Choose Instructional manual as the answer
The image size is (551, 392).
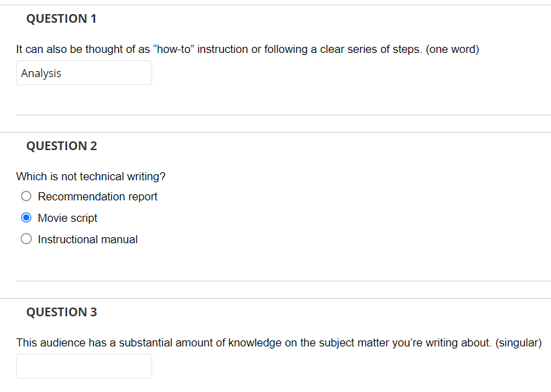[x=26, y=238]
